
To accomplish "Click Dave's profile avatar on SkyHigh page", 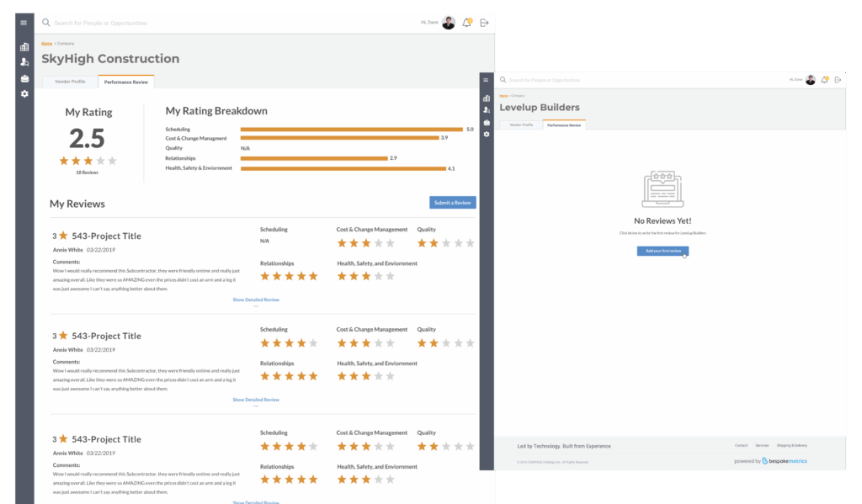I will click(x=449, y=23).
